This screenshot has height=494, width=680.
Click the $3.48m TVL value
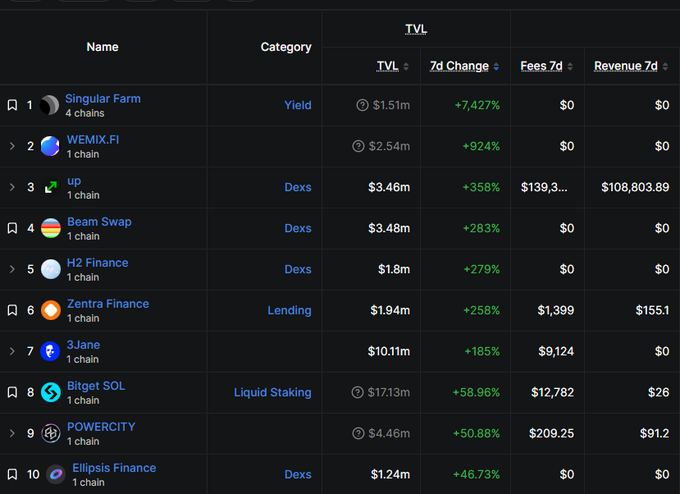pyautogui.click(x=389, y=228)
